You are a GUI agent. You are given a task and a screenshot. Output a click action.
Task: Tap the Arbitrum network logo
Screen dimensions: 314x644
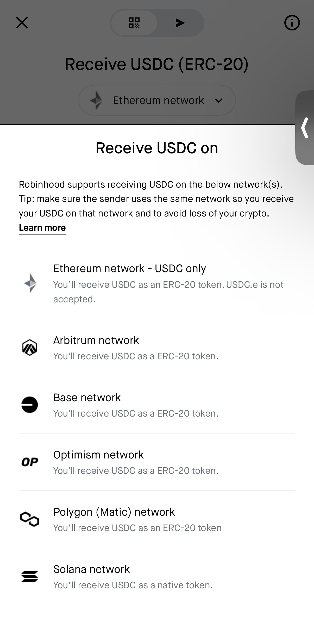pos(30,348)
